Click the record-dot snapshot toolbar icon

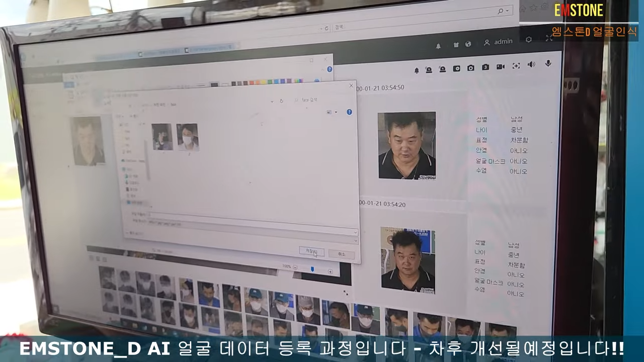click(x=456, y=69)
